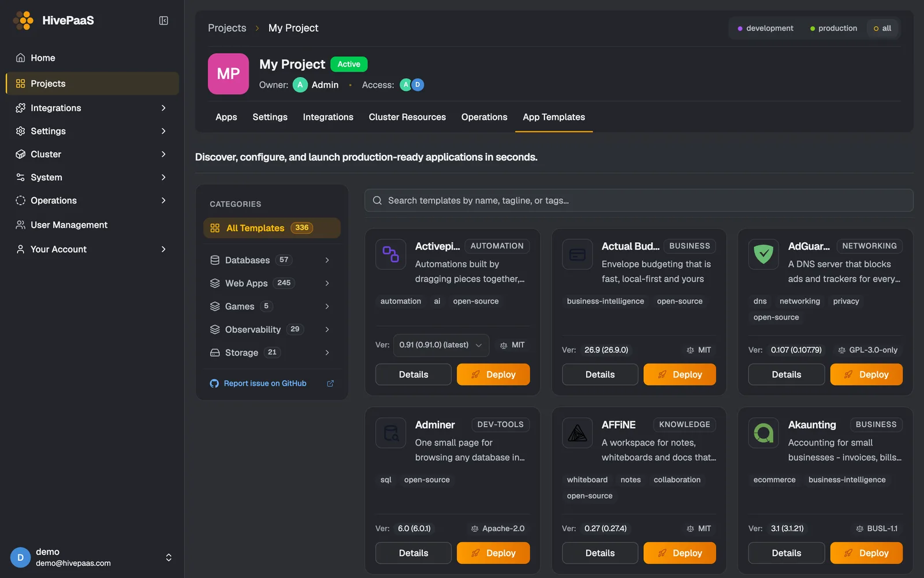The image size is (924, 578).
Task: Click the Akaunting app icon
Action: point(763,433)
